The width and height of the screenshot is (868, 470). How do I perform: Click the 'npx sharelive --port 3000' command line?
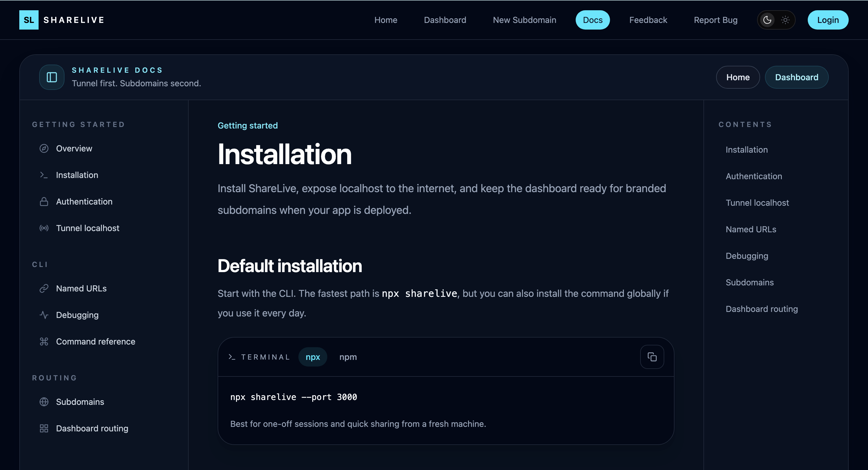click(x=294, y=397)
